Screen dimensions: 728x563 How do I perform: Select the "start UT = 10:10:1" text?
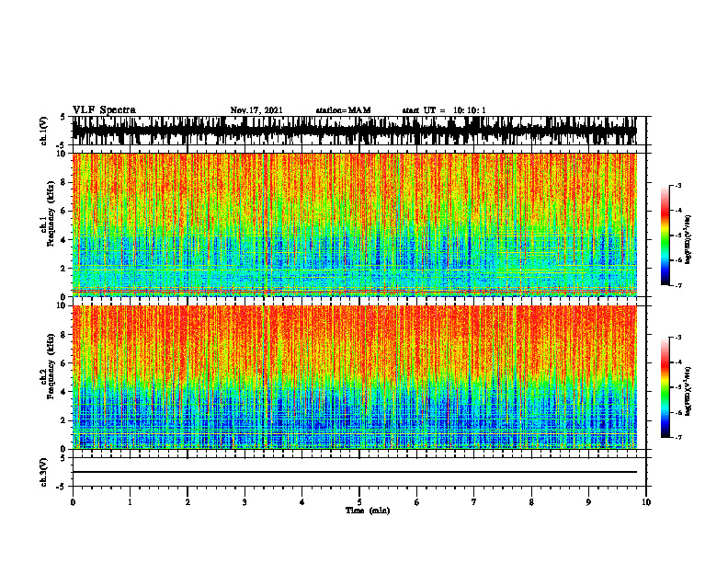pos(444,110)
